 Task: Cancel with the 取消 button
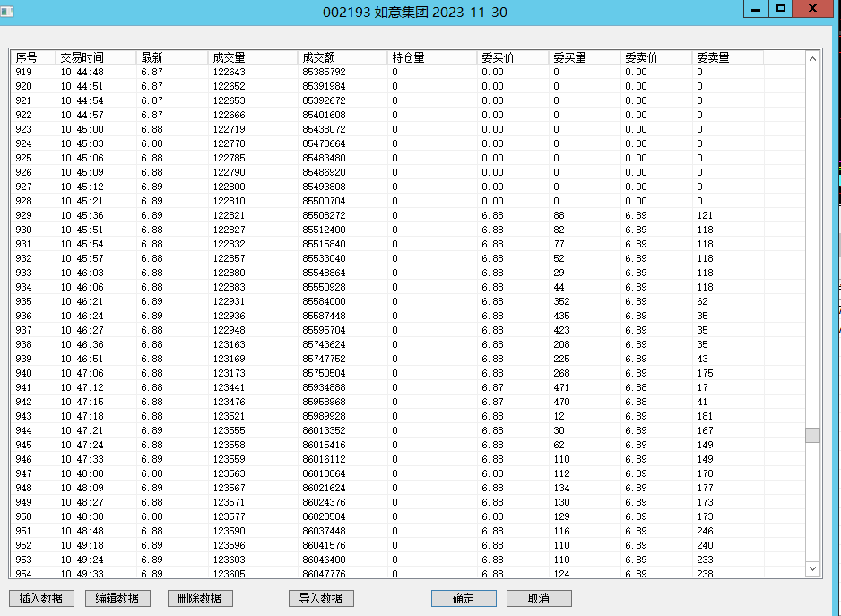[x=539, y=598]
